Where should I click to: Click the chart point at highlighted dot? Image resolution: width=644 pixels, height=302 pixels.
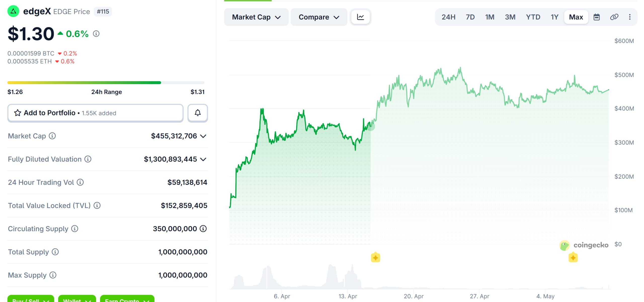371,126
